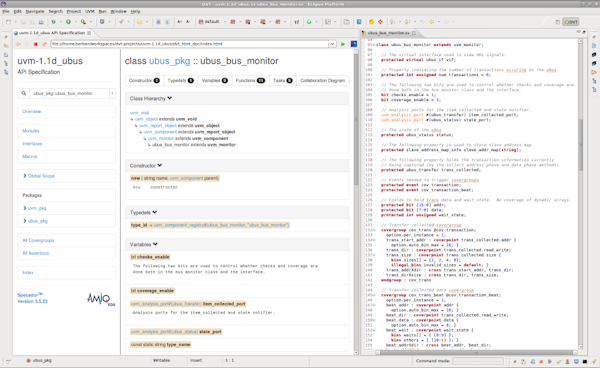Viewport: 600px width, 368px height.
Task: Open the search box dropdown arrow
Action: tap(112, 93)
